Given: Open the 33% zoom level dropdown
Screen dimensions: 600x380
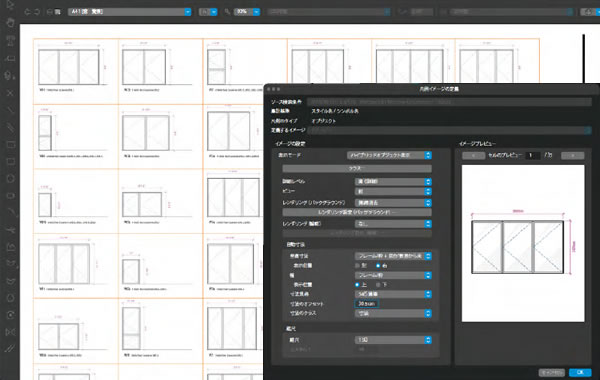Looking at the screenshot, I should [x=247, y=12].
